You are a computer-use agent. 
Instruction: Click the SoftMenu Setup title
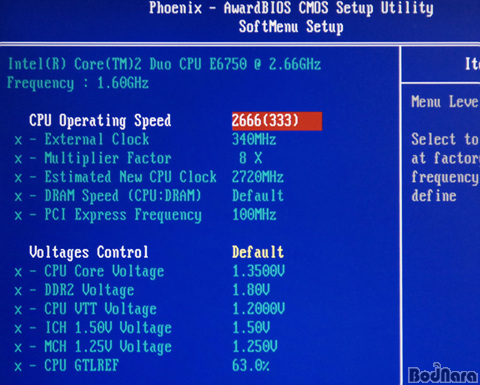(x=291, y=27)
